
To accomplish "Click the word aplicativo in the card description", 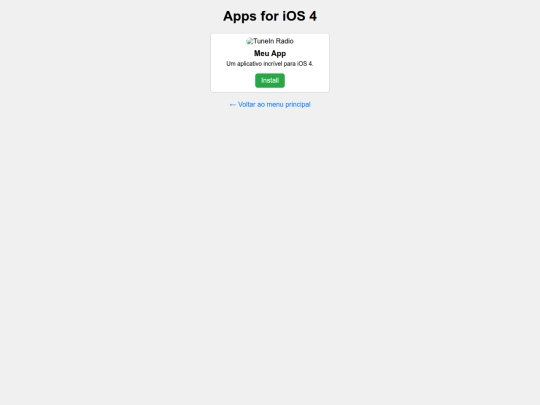I will click(249, 64).
